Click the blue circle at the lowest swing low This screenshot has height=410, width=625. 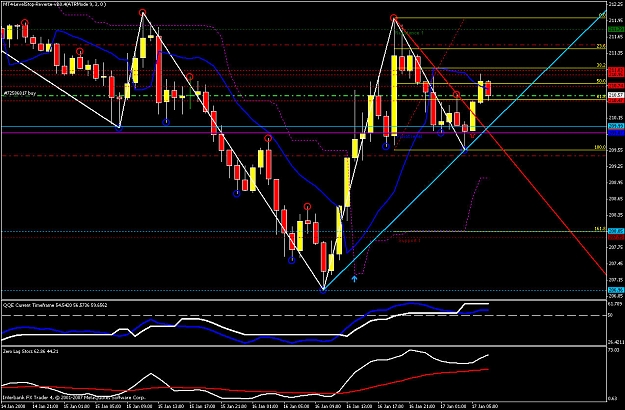point(323,291)
